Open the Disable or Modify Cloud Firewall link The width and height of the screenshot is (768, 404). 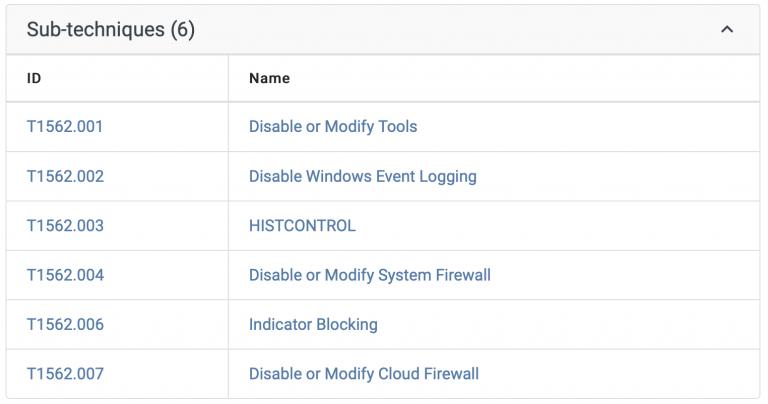click(364, 374)
